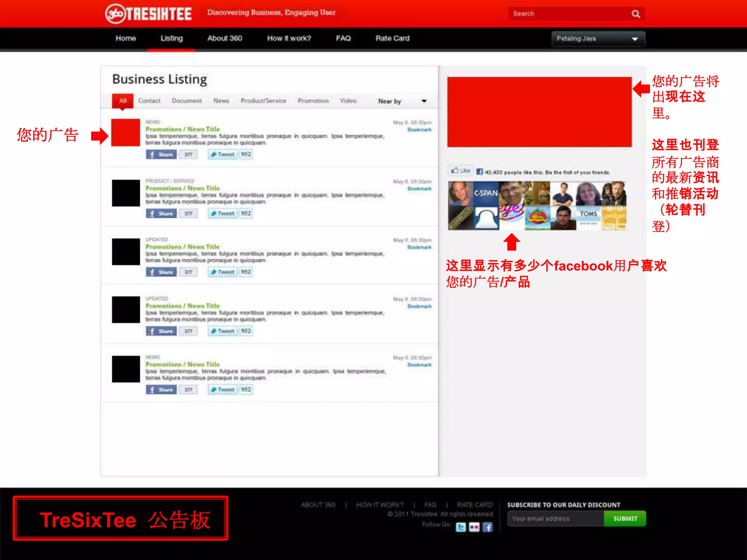Open the Listing menu item

tap(171, 38)
